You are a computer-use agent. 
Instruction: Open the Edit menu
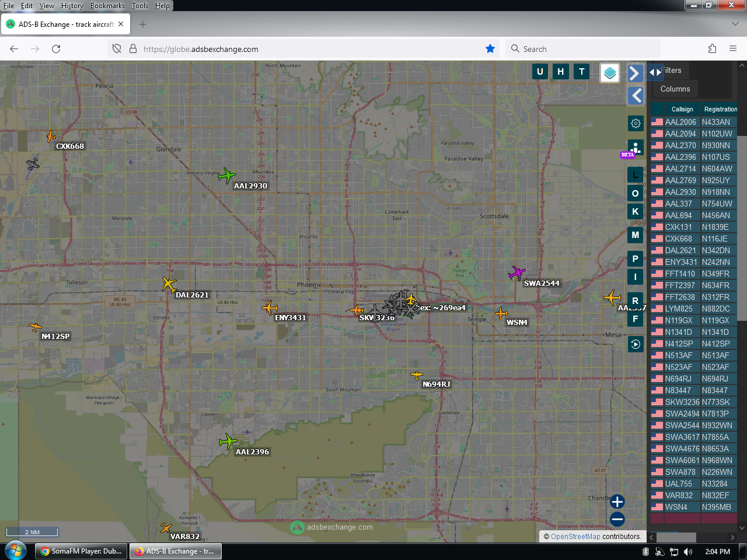pos(27,6)
